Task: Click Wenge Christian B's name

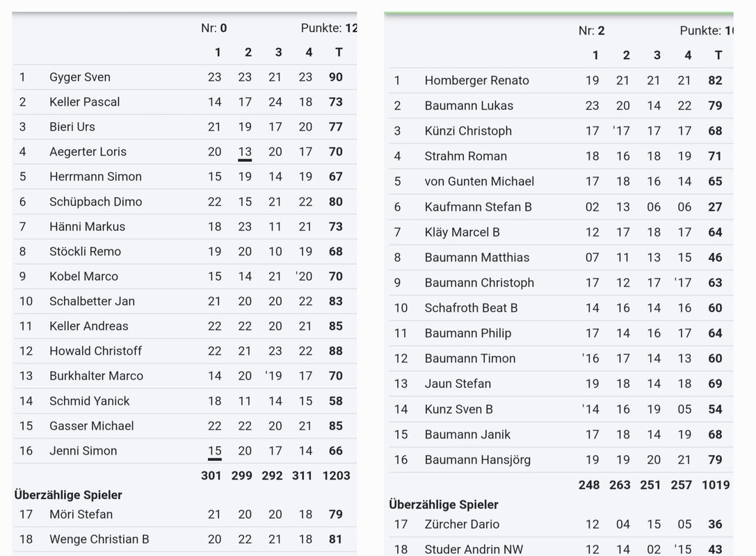Action: 99,539
